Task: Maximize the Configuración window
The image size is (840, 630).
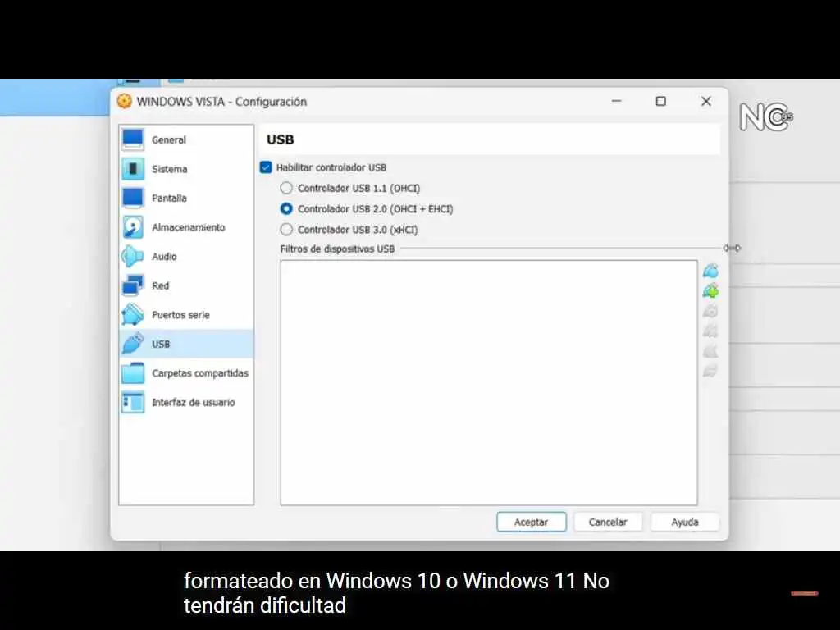Action: (x=661, y=101)
